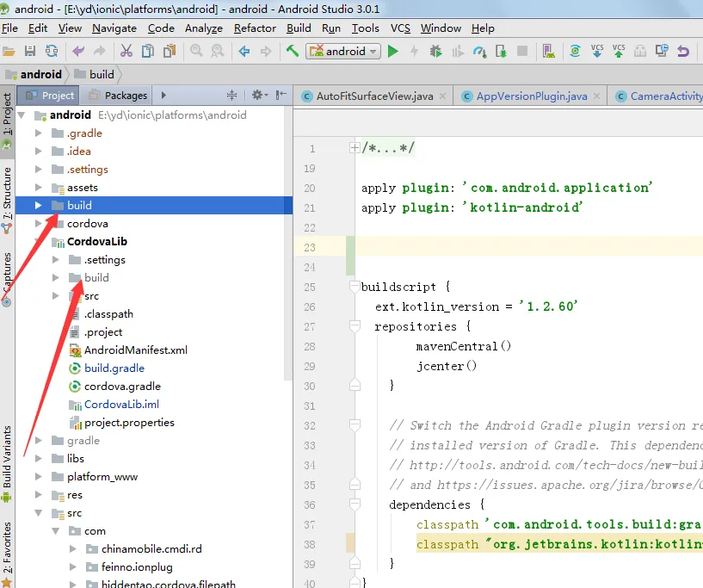Close the AutoFitSurfaceView.java tab

[x=443, y=96]
